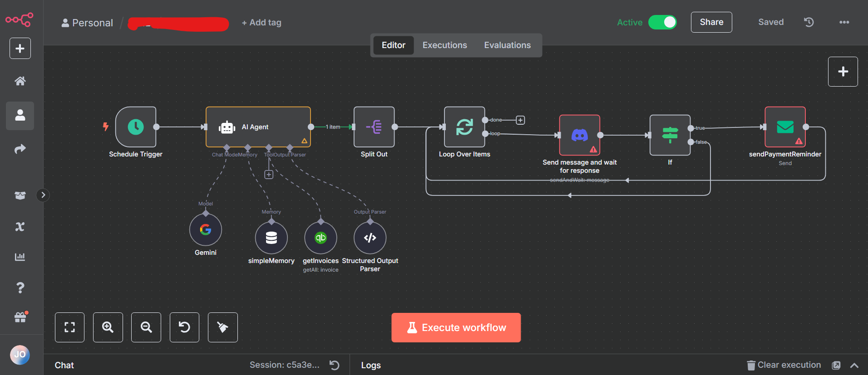
Task: Switch to the Executions tab
Action: (444, 45)
